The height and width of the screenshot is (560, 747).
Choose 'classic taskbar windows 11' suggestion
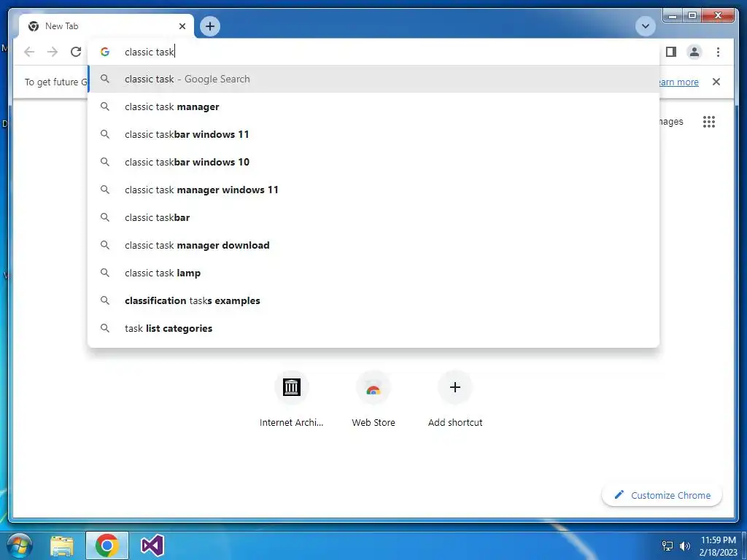tap(374, 134)
